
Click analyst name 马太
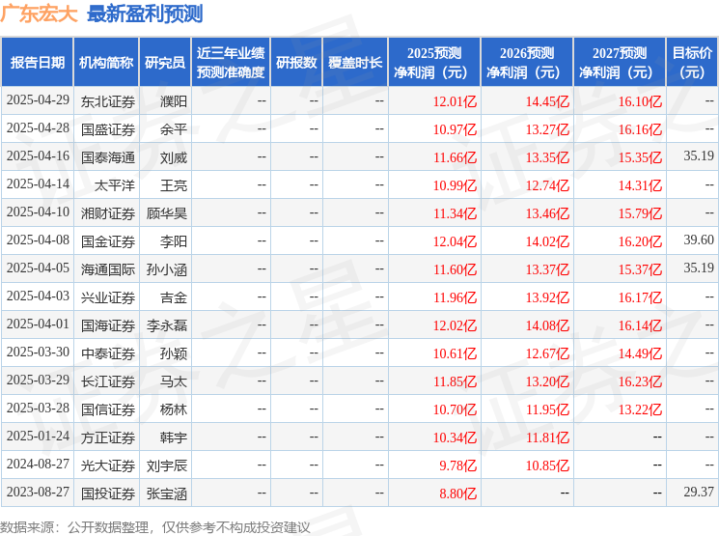[174, 381]
